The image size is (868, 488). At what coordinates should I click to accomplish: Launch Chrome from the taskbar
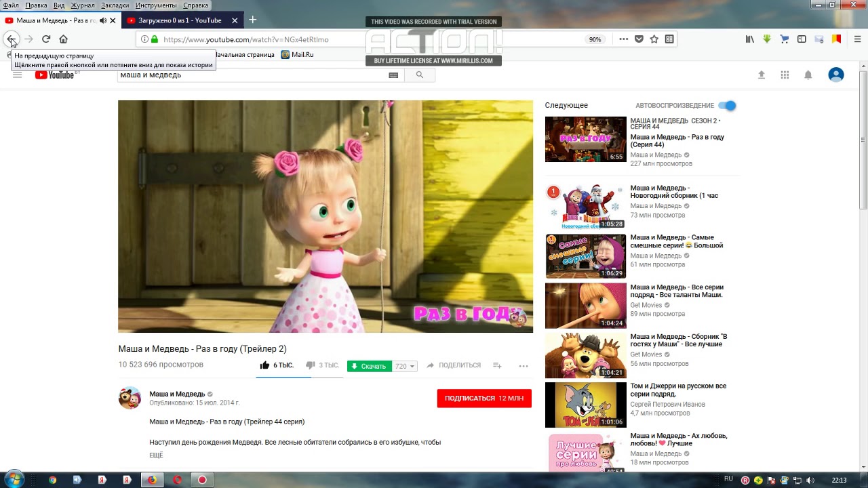(x=53, y=480)
